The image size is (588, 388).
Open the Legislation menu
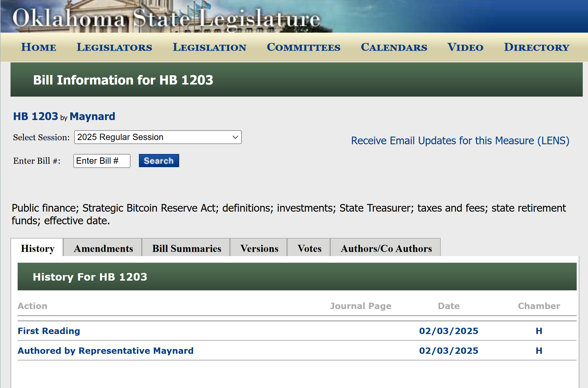pos(209,47)
